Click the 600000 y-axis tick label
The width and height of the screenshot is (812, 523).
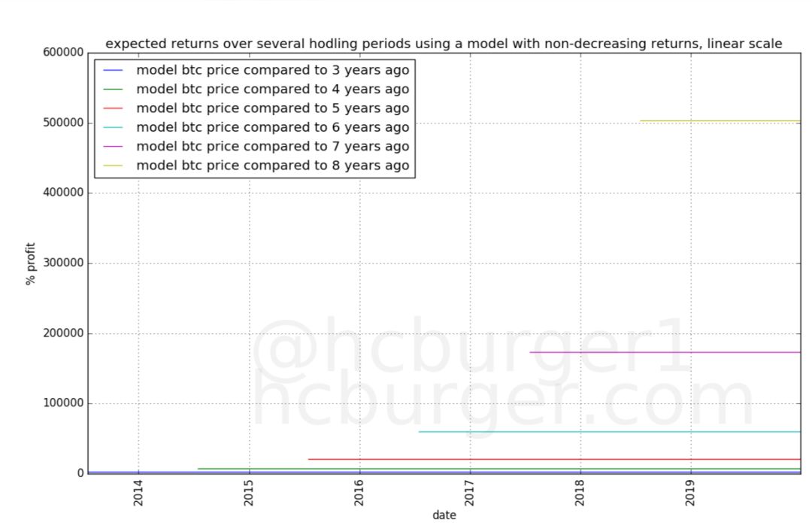pos(63,53)
